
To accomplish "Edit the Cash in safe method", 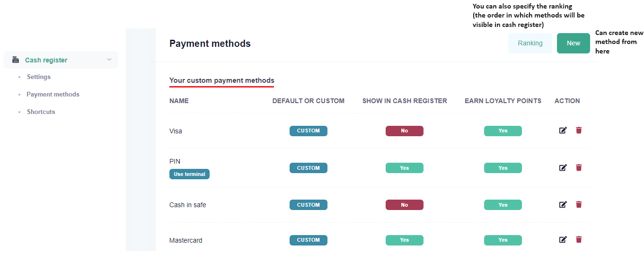I will [x=563, y=204].
